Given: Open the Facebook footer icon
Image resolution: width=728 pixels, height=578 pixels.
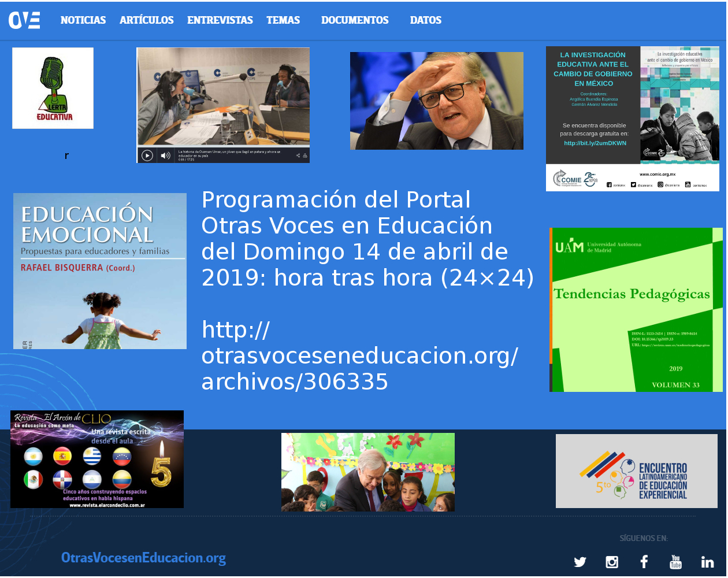Looking at the screenshot, I should [x=644, y=562].
